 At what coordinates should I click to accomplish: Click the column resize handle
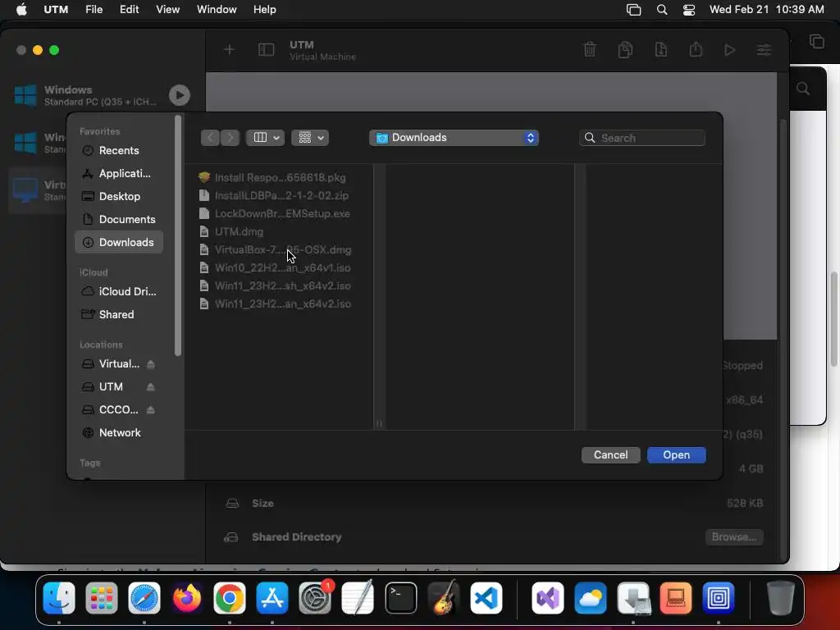tap(379, 424)
